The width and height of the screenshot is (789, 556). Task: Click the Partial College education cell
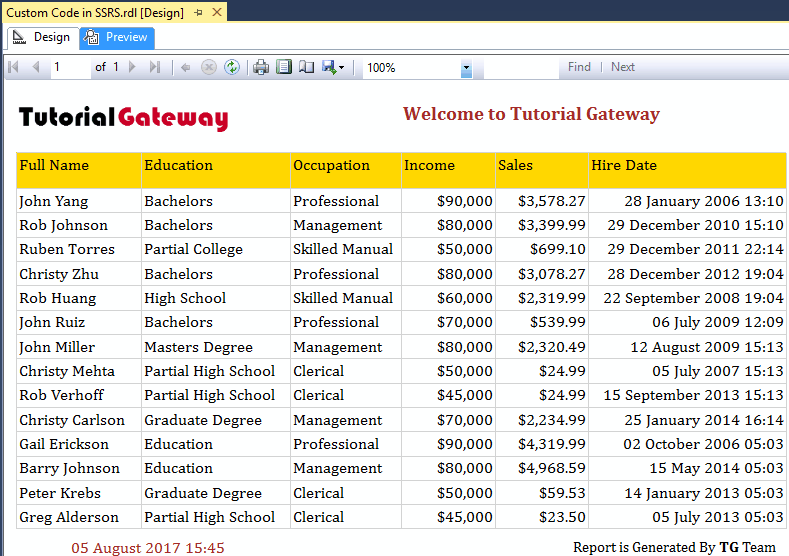click(216, 250)
